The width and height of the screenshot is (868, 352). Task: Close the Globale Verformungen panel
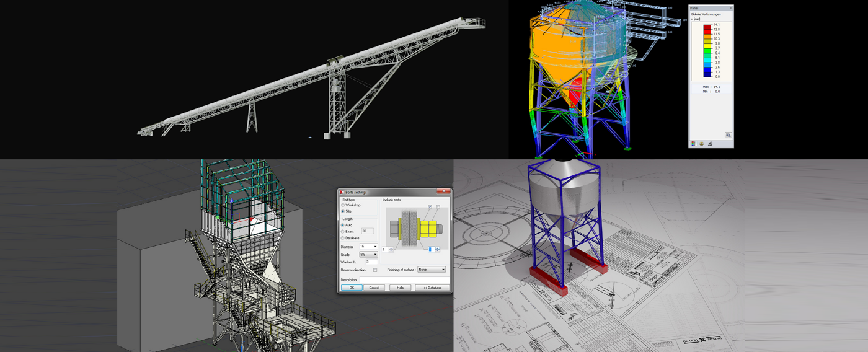(x=730, y=8)
